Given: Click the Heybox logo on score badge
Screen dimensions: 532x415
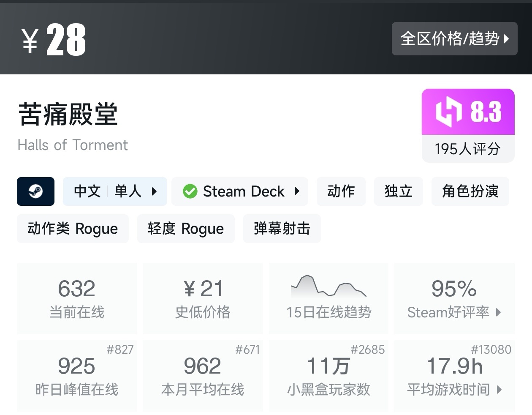Looking at the screenshot, I should pos(448,112).
